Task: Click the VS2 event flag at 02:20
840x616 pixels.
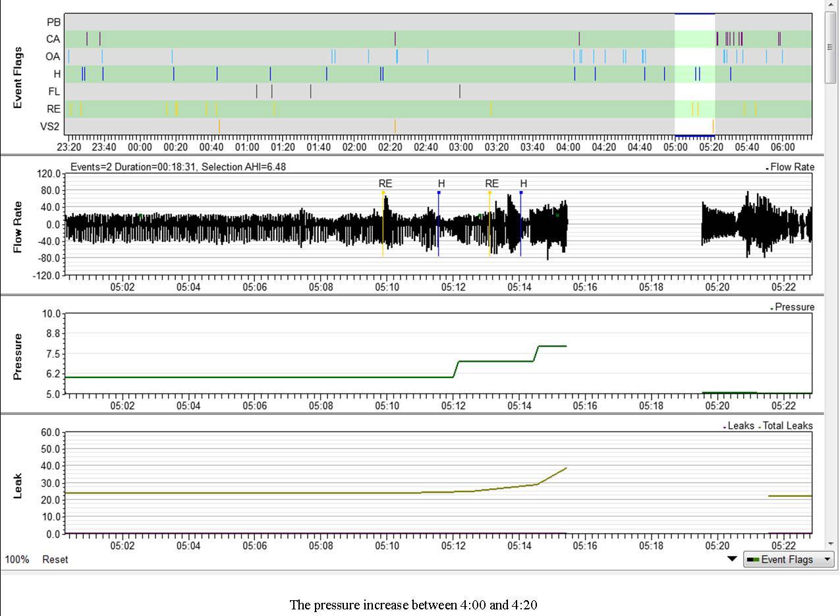Action: pos(395,125)
